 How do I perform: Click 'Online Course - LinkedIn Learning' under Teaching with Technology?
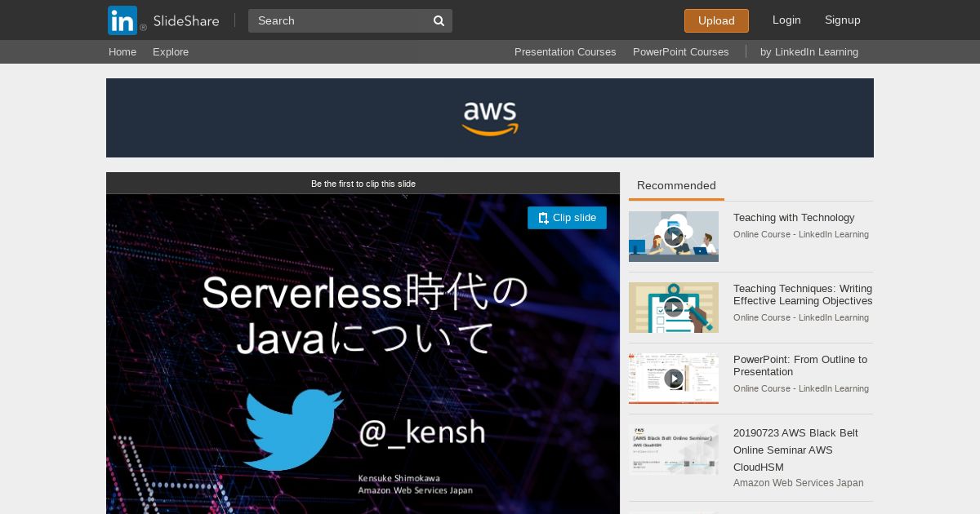801,234
